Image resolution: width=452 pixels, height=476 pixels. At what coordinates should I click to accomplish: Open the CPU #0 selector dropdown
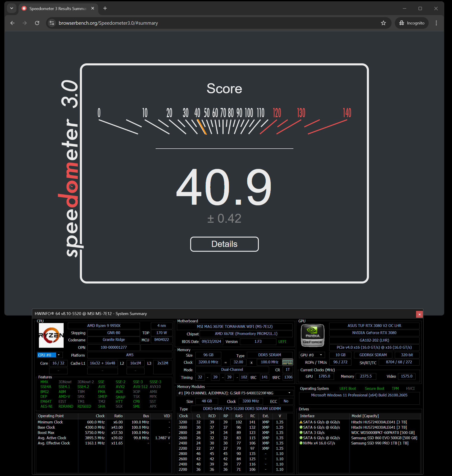50,355
